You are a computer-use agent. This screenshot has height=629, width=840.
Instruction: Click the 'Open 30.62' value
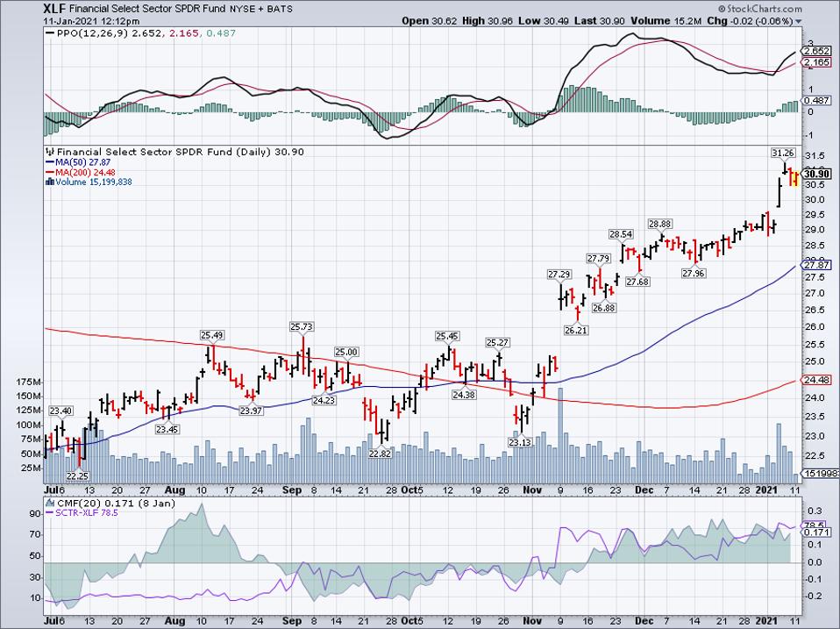tap(428, 21)
